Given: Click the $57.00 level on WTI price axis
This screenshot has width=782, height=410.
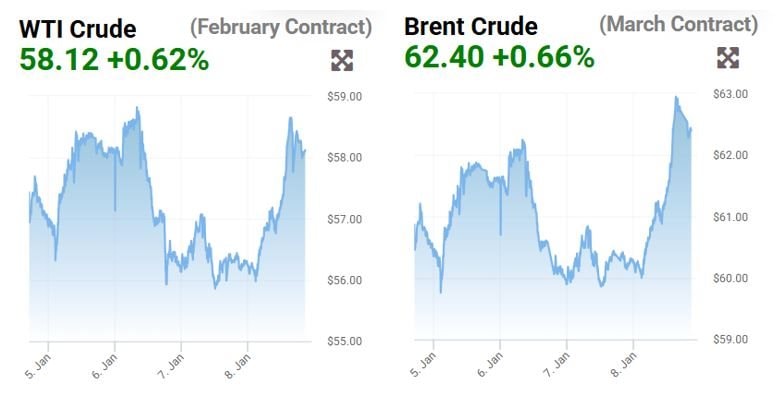Looking at the screenshot, I should pyautogui.click(x=344, y=219).
